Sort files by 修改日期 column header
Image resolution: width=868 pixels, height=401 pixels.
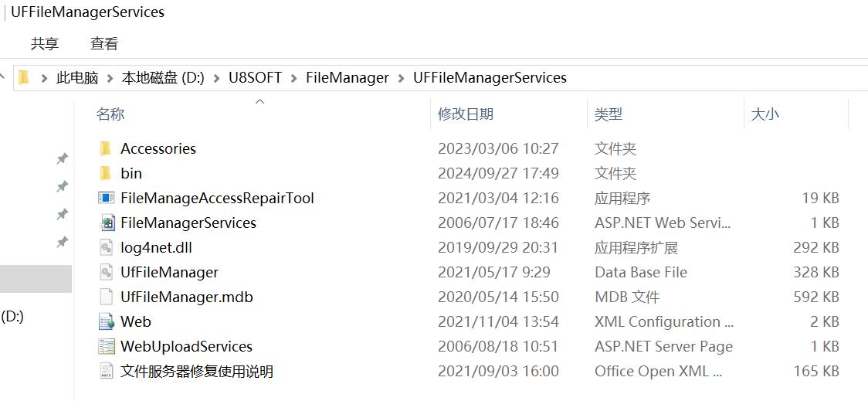pyautogui.click(x=466, y=114)
